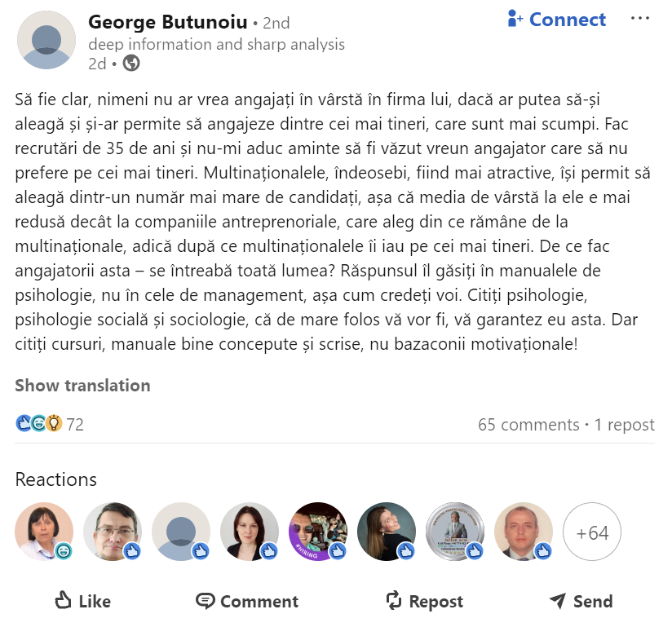Screen dimensions: 672x627
Task: Click the last reactor photo before +64
Action: (524, 532)
